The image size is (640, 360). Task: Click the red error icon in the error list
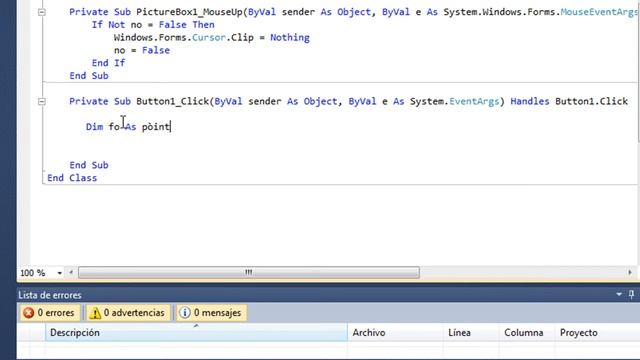point(29,313)
